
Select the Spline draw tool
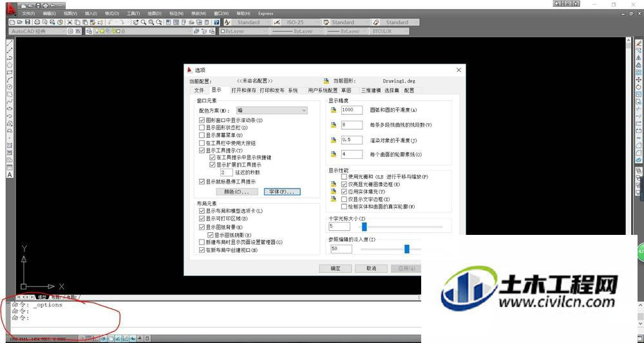tap(10, 102)
